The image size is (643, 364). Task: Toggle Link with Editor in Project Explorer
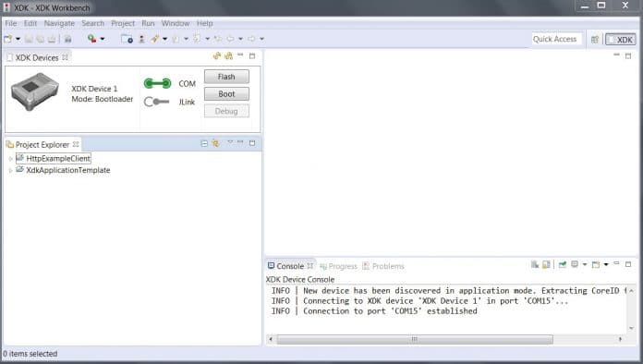tap(215, 143)
